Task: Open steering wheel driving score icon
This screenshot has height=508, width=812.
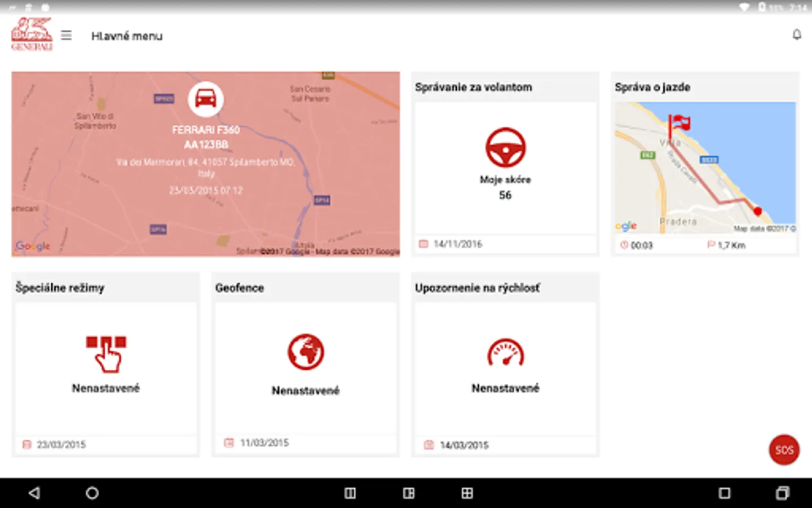Action: (505, 147)
